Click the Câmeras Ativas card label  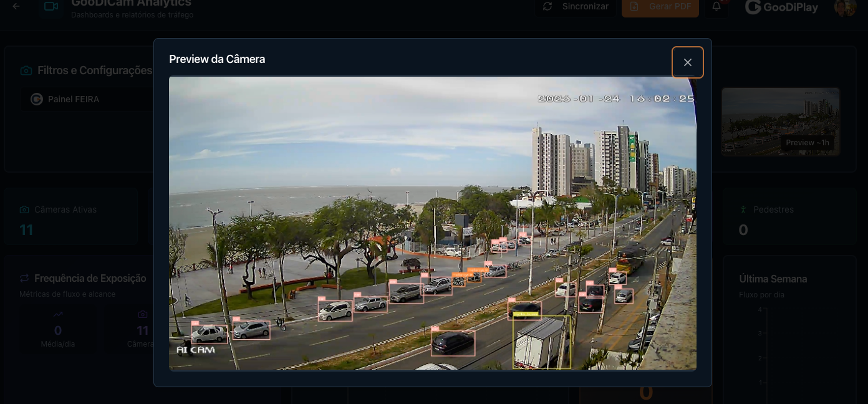click(x=65, y=209)
